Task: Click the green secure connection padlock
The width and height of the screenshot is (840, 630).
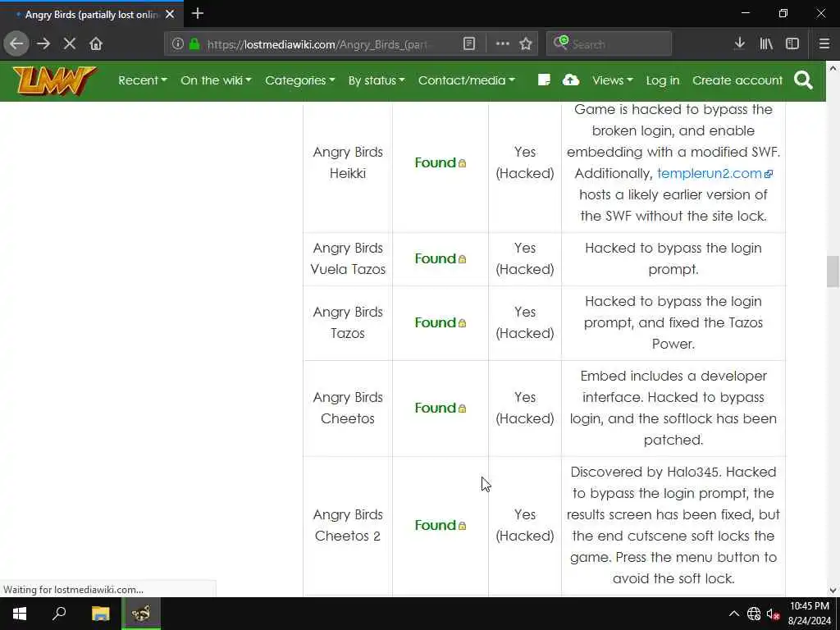Action: (195, 43)
